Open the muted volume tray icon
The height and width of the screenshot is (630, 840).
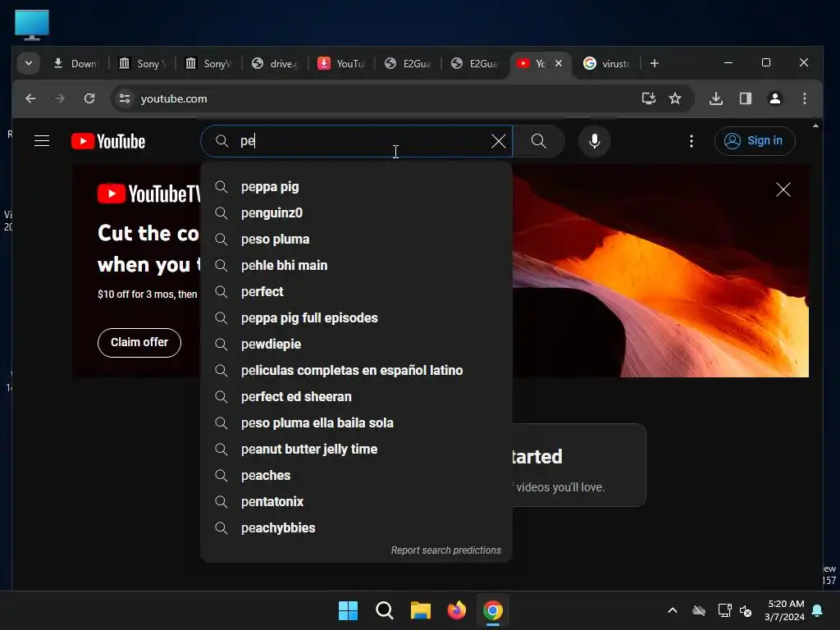pos(746,610)
